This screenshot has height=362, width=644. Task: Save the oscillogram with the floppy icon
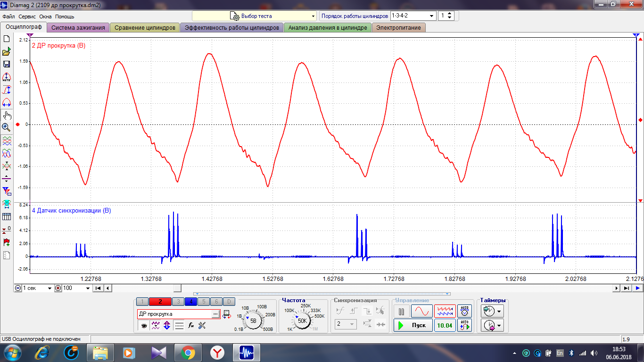point(7,64)
